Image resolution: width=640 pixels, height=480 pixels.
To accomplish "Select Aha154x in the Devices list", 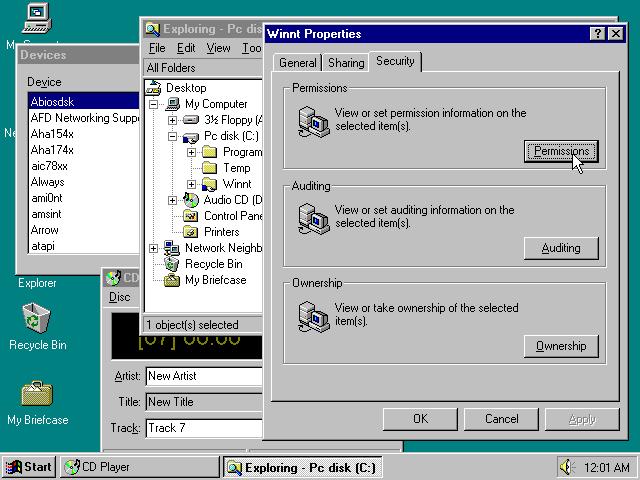I will pyautogui.click(x=84, y=134).
